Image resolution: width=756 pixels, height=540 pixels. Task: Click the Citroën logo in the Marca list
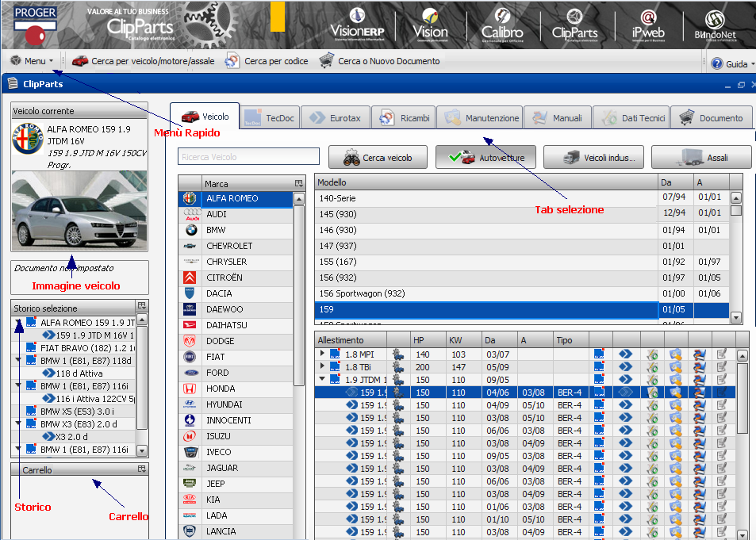(190, 278)
